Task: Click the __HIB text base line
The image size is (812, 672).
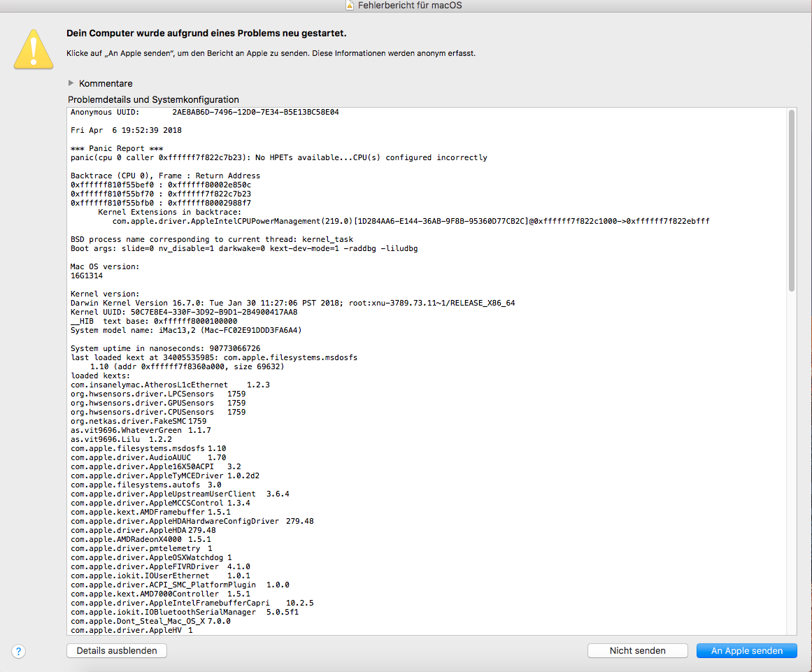Action: point(154,321)
